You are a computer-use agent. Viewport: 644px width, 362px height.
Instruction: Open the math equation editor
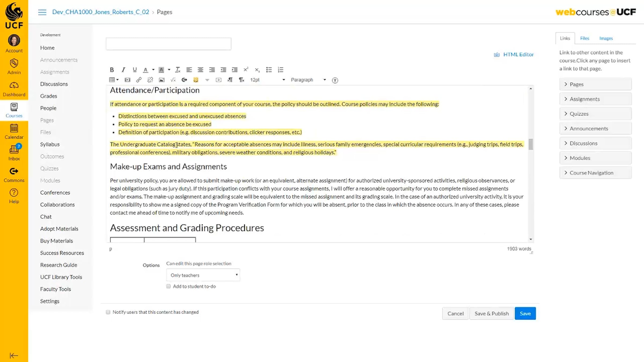coord(173,80)
